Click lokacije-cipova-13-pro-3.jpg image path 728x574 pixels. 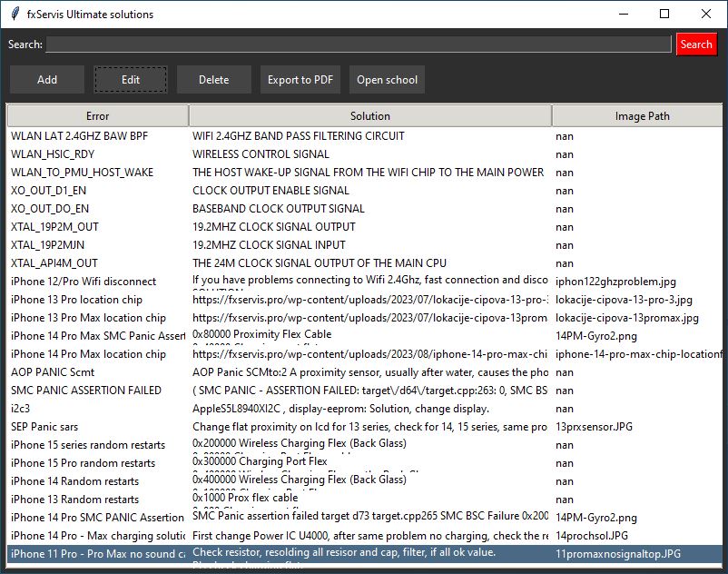tap(624, 300)
